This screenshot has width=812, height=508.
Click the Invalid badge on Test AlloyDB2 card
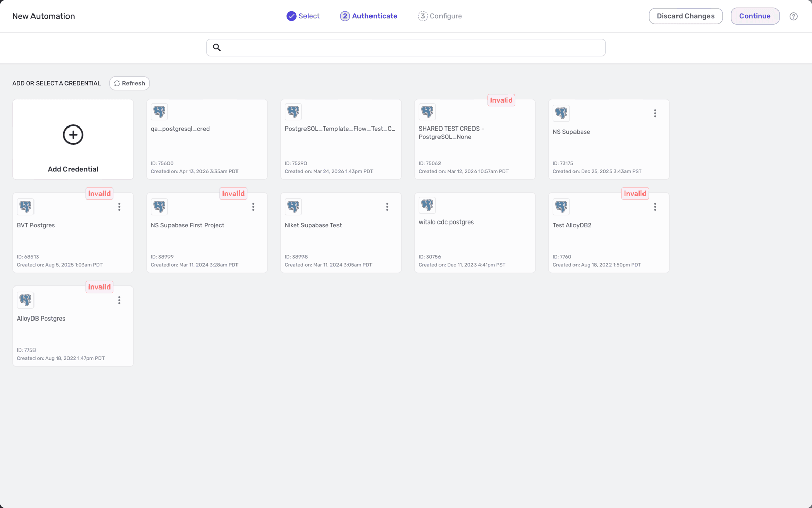[635, 194]
